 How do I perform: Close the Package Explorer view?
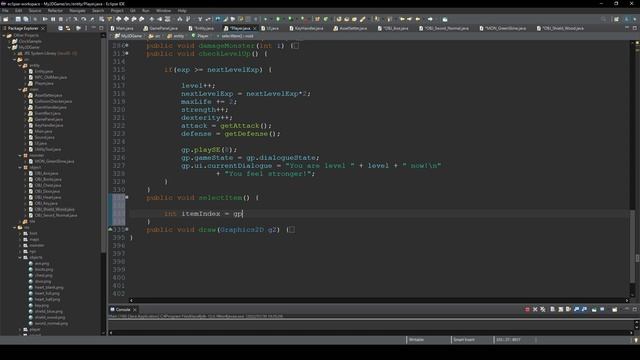[x=43, y=28]
